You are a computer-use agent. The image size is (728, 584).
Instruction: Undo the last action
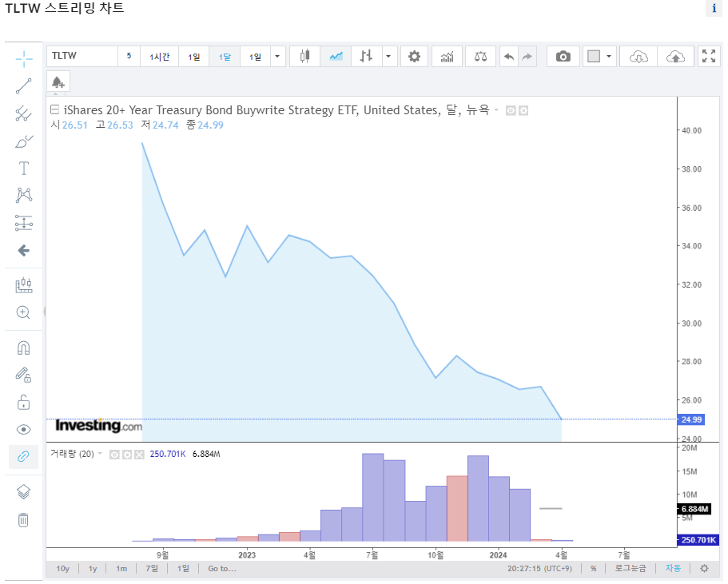[509, 56]
